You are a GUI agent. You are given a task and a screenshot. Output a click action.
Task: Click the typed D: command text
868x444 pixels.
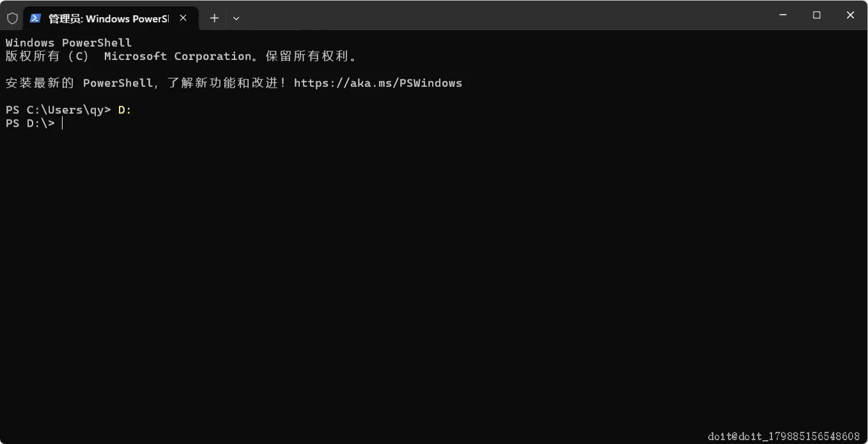point(125,110)
